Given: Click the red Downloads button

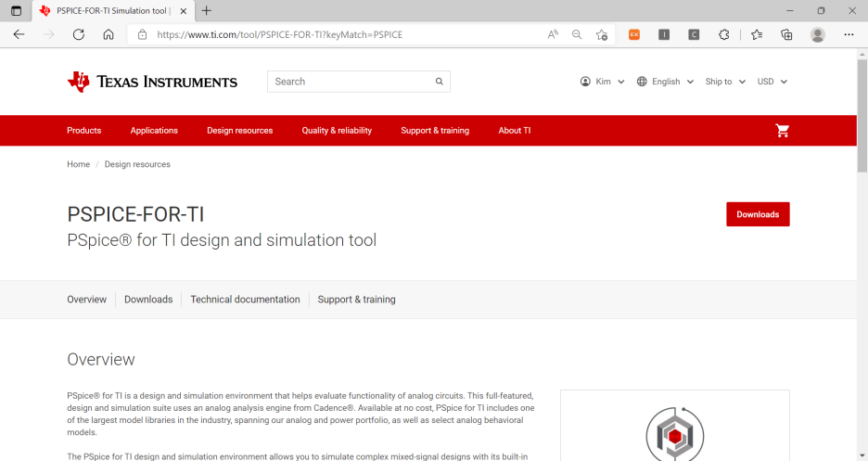Looking at the screenshot, I should 758,214.
